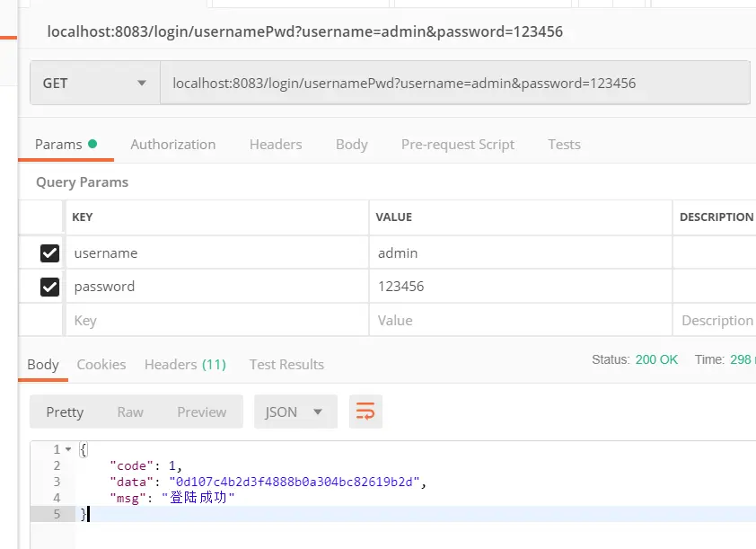This screenshot has width=756, height=549.
Task: Select the Pretty response view
Action: (65, 412)
